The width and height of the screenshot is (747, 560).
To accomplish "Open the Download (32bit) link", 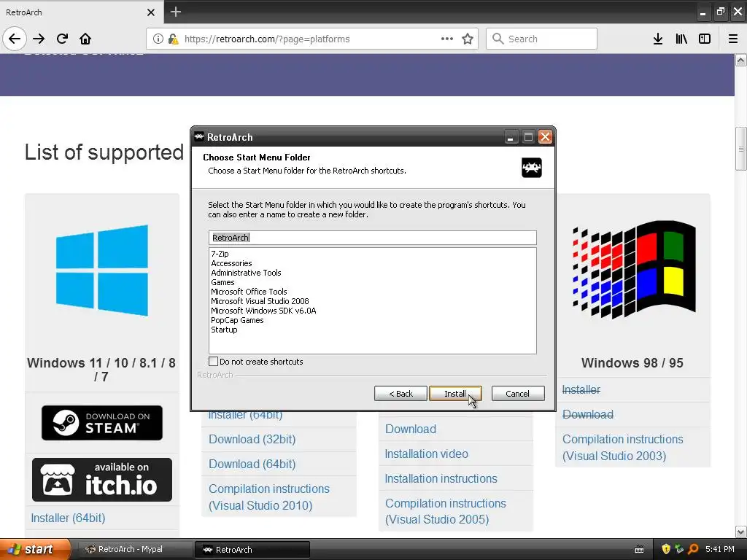I will (252, 439).
